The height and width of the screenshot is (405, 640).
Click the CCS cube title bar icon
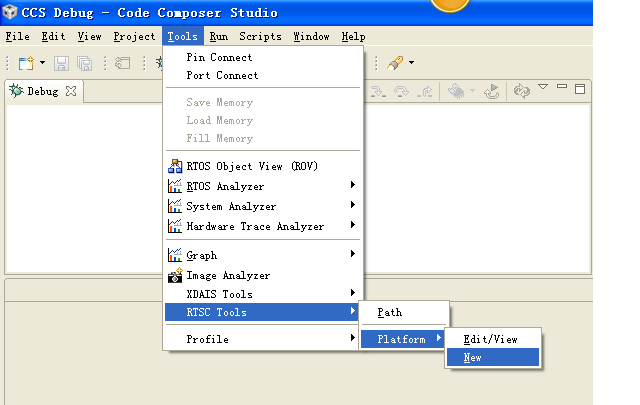pyautogui.click(x=9, y=12)
